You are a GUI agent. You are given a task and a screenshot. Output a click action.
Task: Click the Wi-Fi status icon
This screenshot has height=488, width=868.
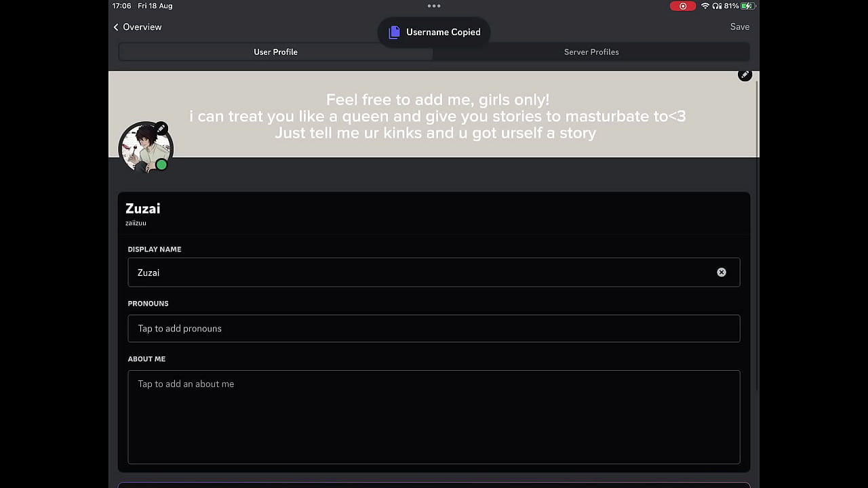pyautogui.click(x=705, y=6)
